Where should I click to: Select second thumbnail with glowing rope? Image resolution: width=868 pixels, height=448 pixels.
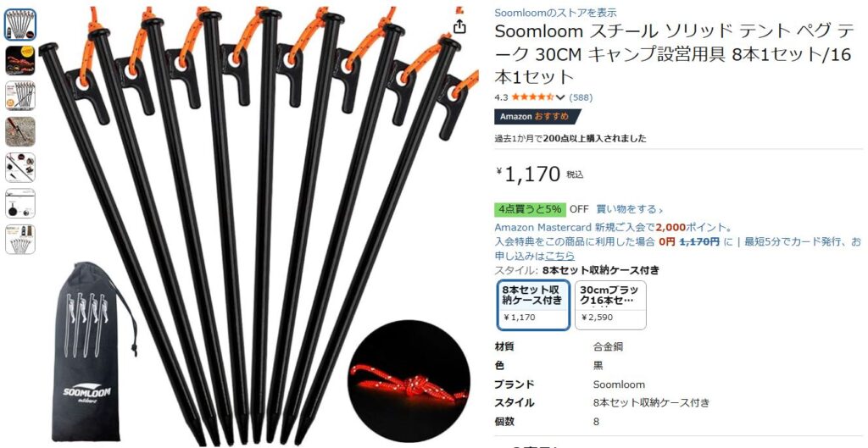pos(20,61)
